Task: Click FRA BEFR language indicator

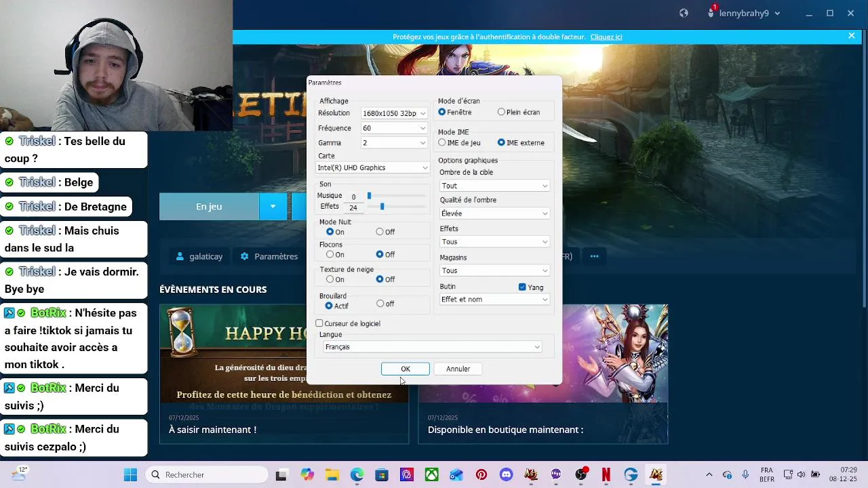Action: tap(767, 474)
